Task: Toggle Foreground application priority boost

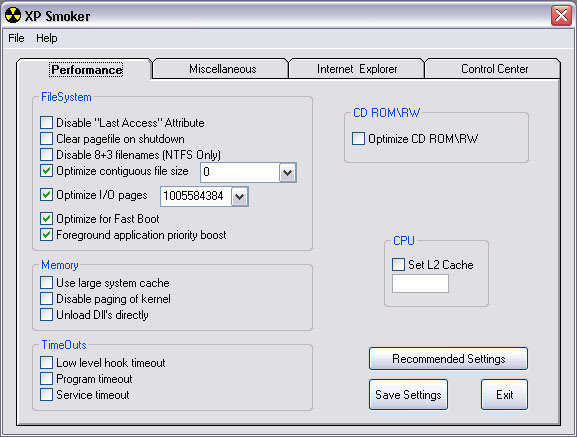Action: [x=46, y=235]
